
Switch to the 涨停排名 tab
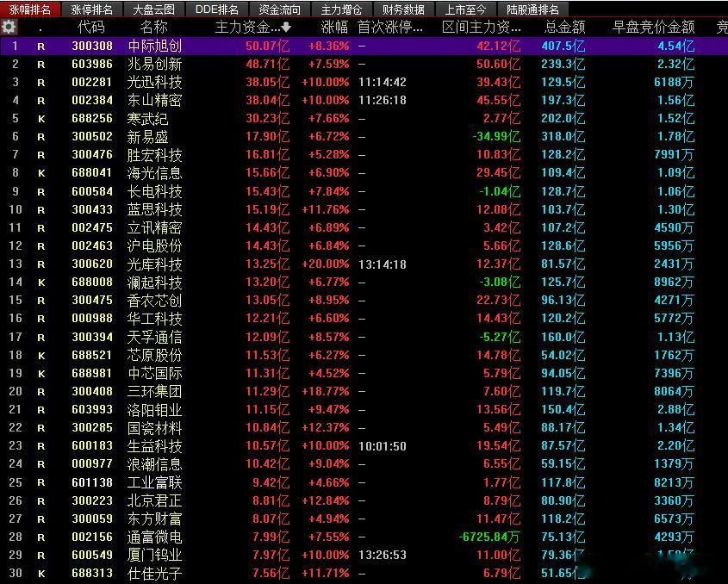92,9
